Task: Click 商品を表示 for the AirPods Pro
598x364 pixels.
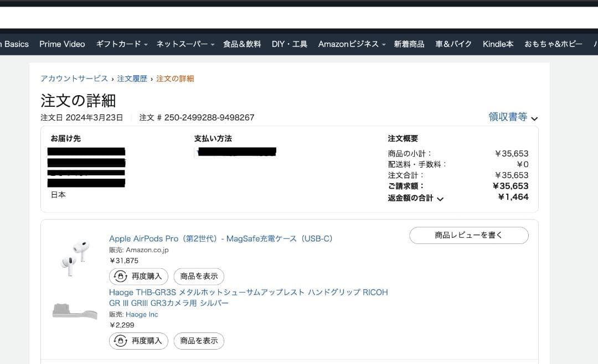Action: 198,277
